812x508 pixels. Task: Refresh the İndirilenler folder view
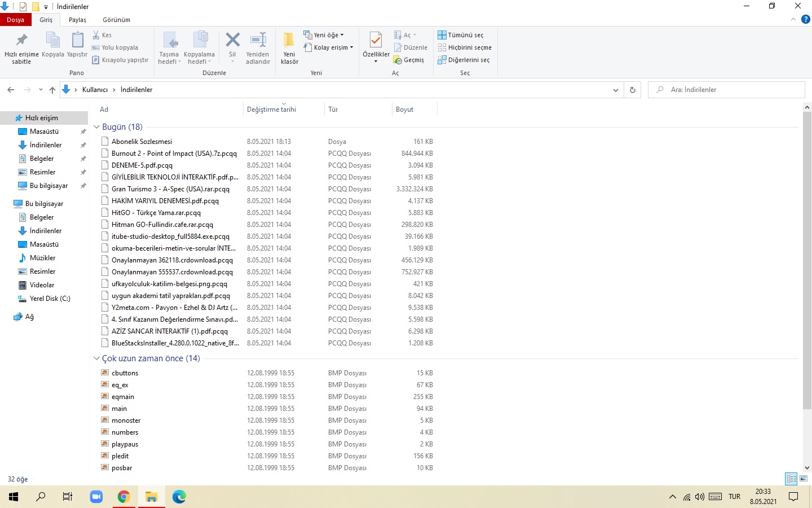click(x=632, y=90)
